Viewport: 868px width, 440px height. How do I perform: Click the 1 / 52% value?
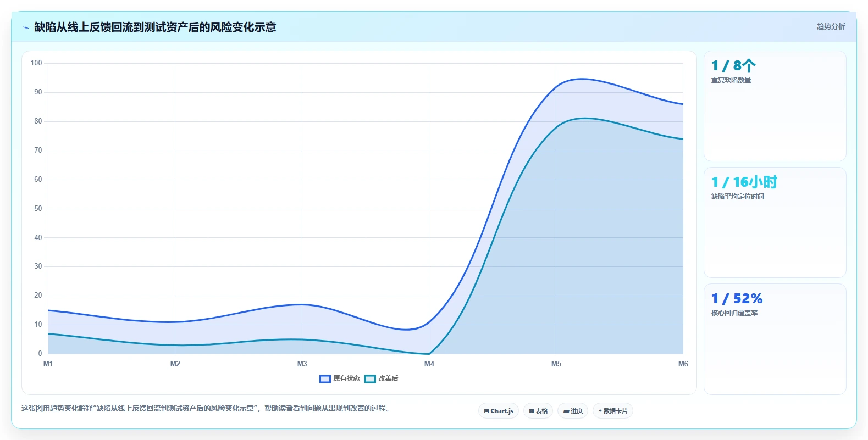[737, 299]
